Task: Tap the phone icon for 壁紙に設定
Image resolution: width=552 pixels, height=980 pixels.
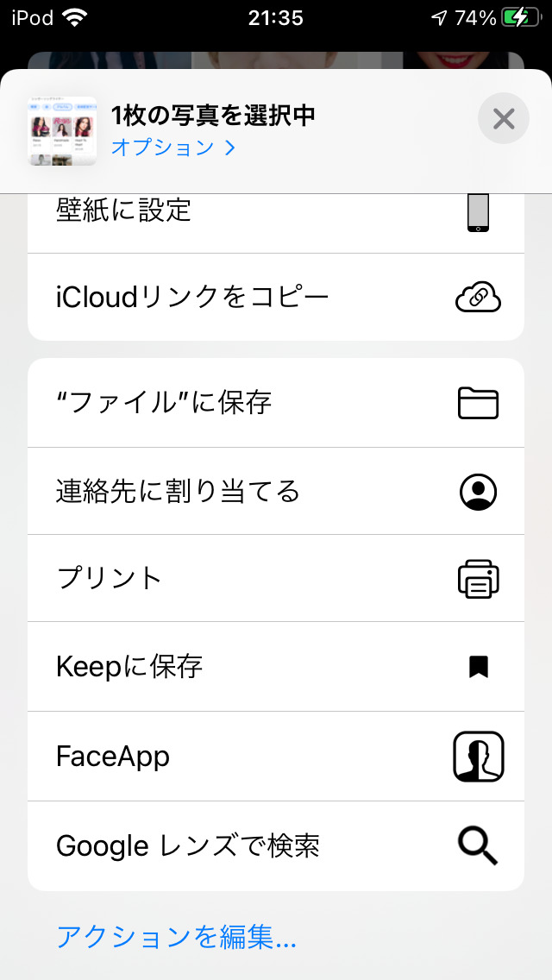Action: click(478, 213)
